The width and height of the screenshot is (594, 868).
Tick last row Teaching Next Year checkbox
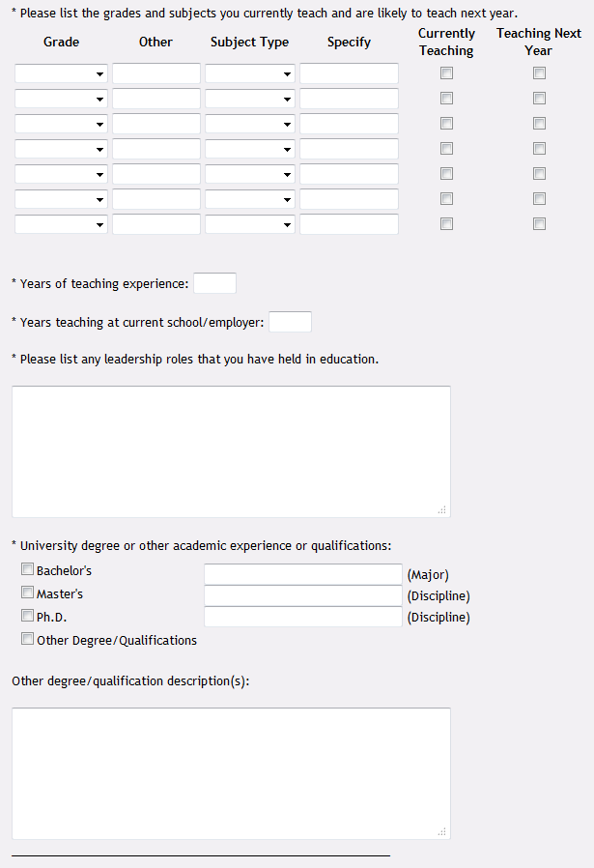pos(539,224)
